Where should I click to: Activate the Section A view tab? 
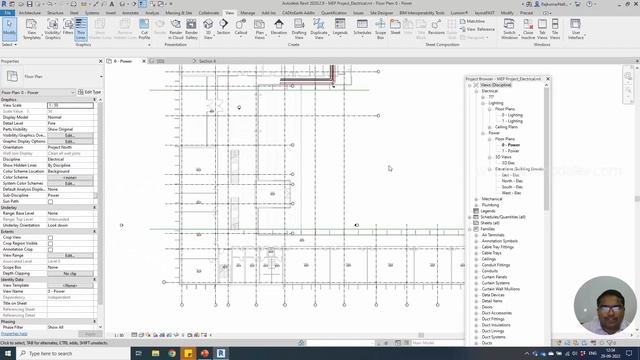(207, 61)
